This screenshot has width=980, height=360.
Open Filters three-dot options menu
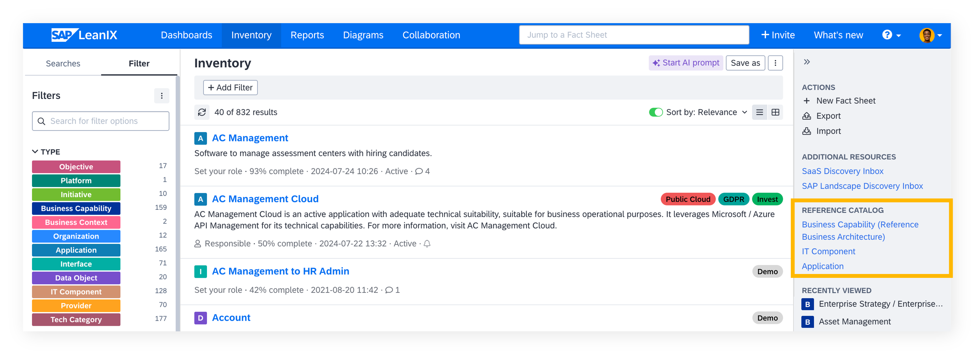pos(161,96)
